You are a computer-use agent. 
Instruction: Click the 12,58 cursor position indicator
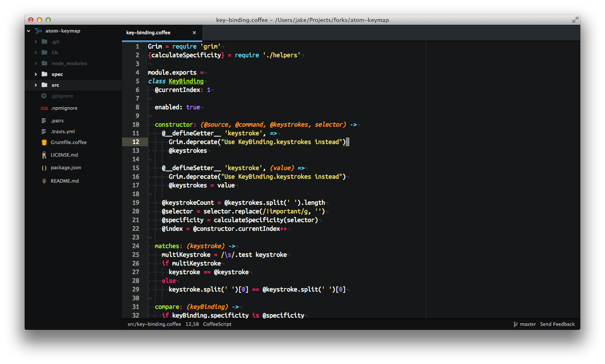192,324
